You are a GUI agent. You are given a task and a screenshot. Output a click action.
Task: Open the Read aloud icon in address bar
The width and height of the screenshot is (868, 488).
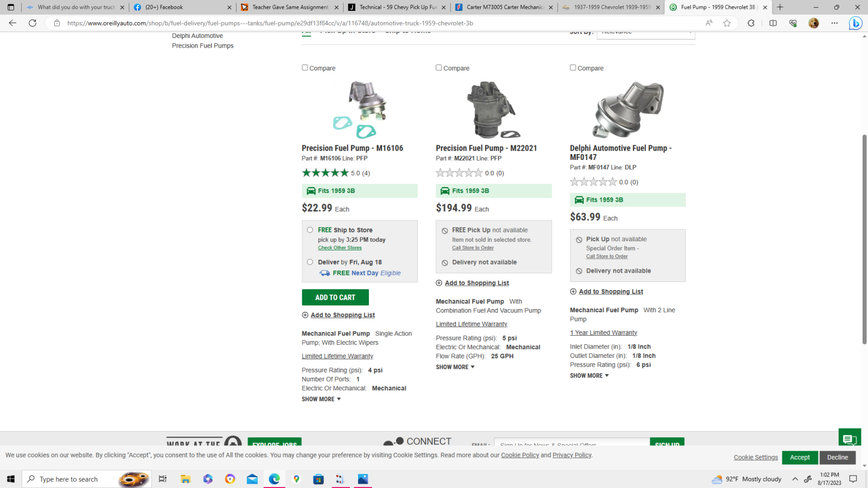tap(709, 23)
